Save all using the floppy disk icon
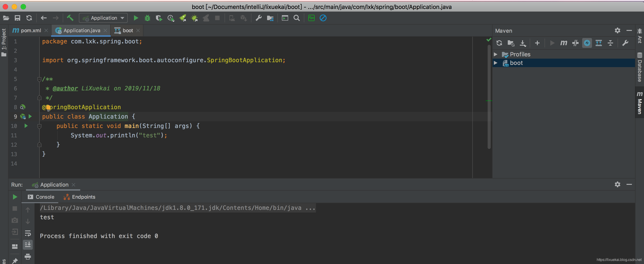The height and width of the screenshot is (264, 644). tap(17, 18)
